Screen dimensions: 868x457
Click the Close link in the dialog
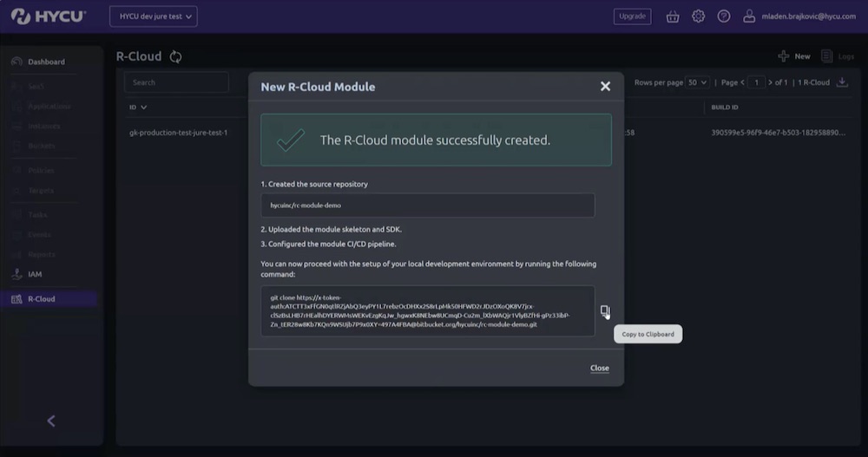click(600, 368)
